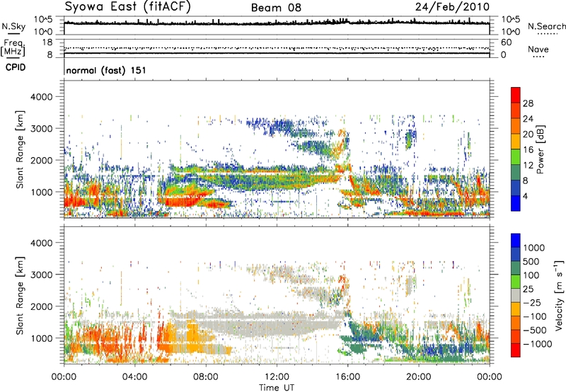The width and height of the screenshot is (566, 392).
Task: Click the '-1000' value on Velocity colorbar
Action: point(537,344)
